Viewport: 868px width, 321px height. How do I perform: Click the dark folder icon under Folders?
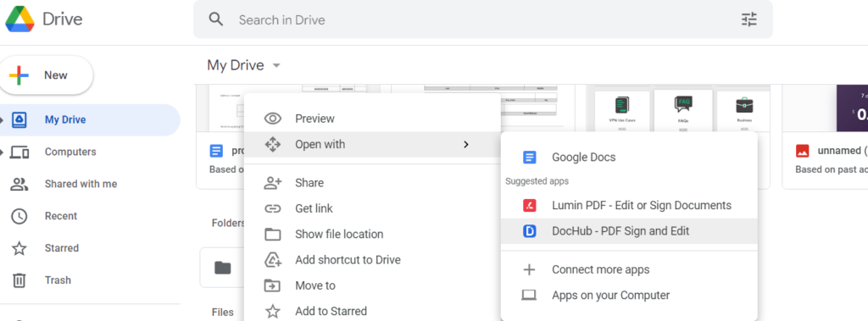tap(223, 268)
